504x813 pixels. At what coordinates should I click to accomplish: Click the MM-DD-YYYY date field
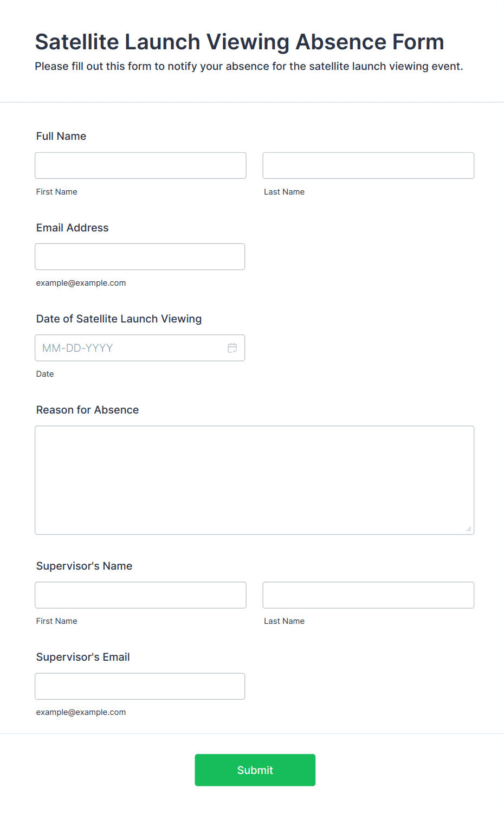pyautogui.click(x=130, y=348)
